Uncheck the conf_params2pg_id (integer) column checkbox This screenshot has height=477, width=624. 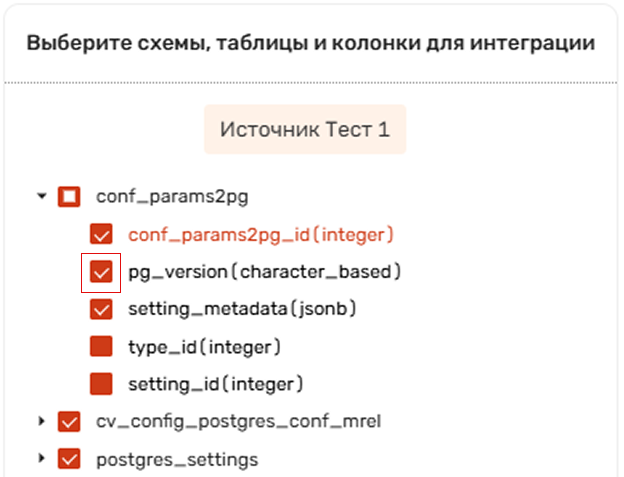101,234
